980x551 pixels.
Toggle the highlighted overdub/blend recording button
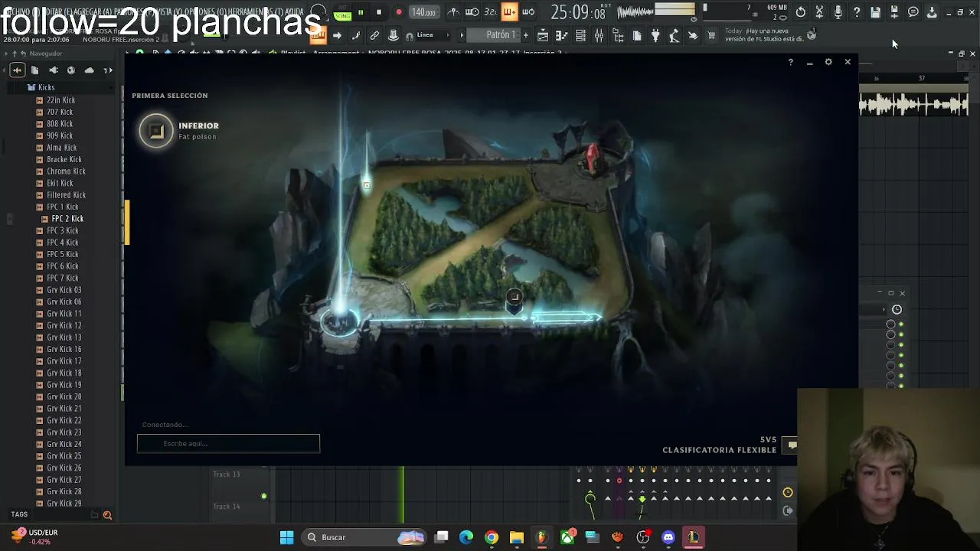(510, 12)
